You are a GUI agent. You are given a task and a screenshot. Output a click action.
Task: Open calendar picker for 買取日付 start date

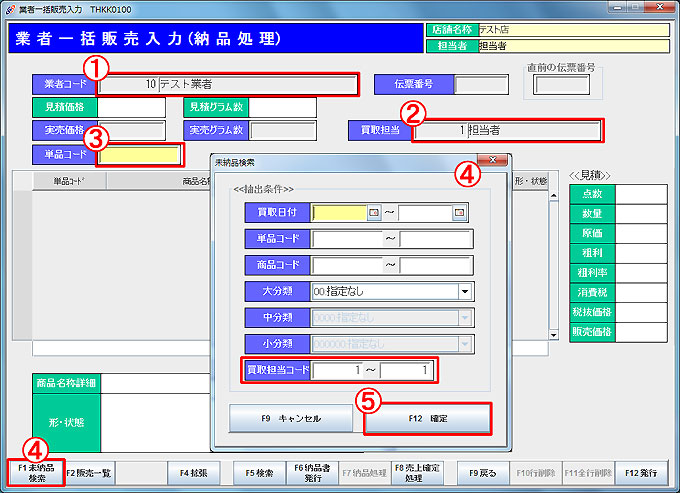coord(373,212)
